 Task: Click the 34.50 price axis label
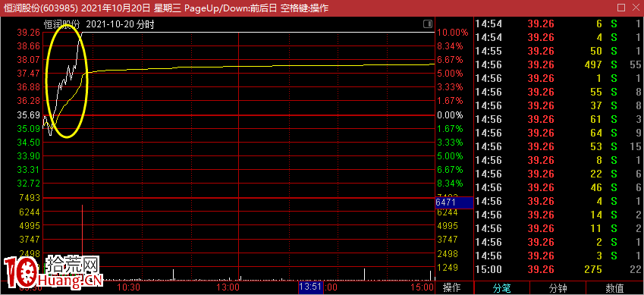(x=28, y=142)
